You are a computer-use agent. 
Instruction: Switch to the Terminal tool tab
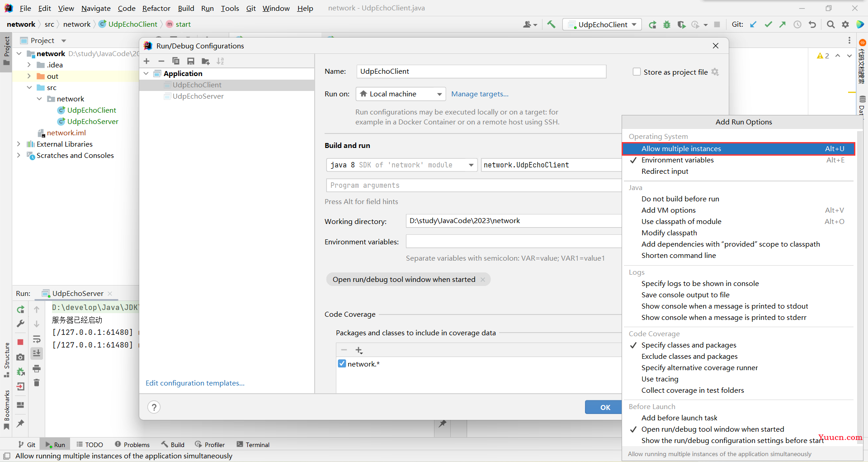pos(253,445)
